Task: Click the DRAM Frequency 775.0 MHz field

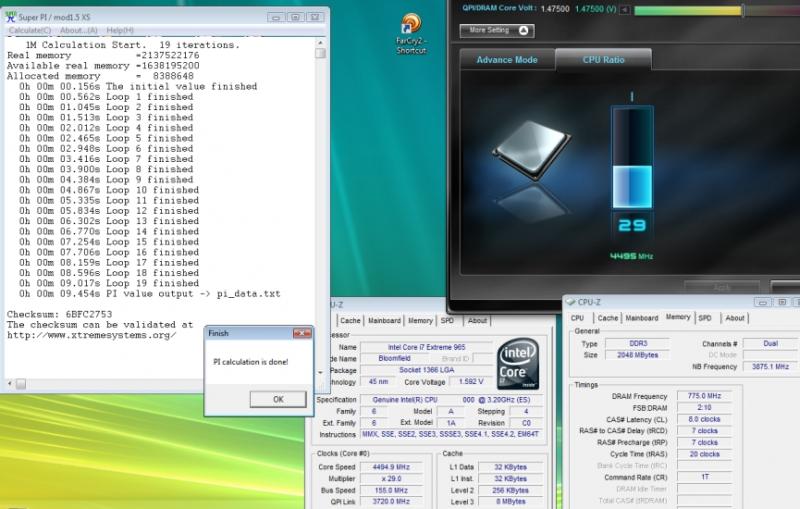Action: 704,396
